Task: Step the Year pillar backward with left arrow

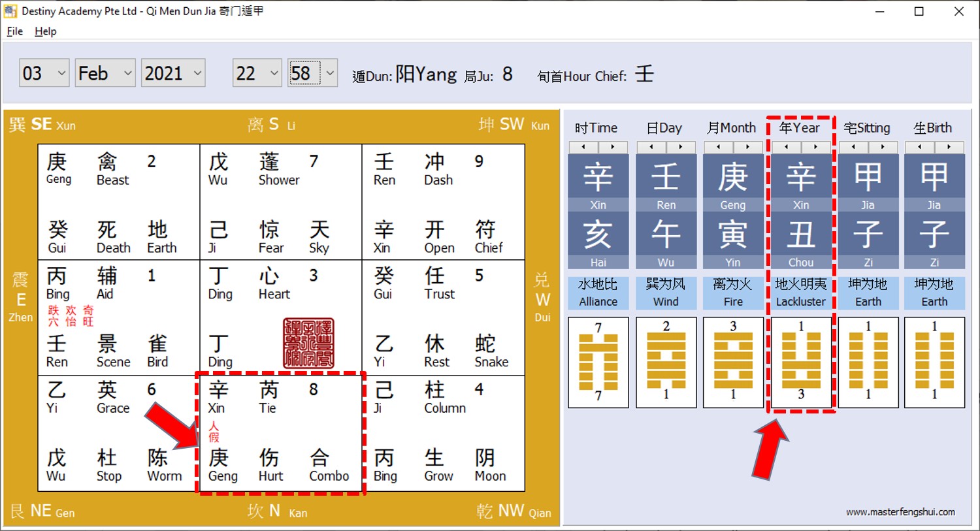Action: pyautogui.click(x=787, y=147)
